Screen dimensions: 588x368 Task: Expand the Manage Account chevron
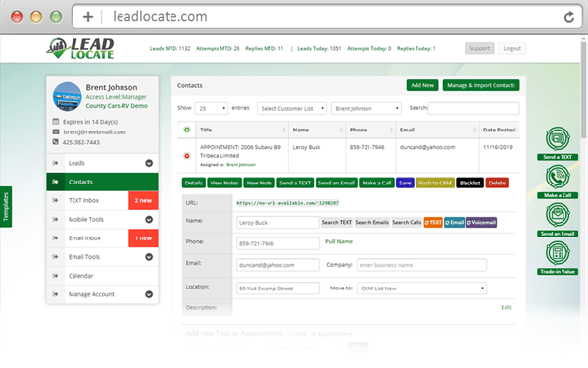149,294
